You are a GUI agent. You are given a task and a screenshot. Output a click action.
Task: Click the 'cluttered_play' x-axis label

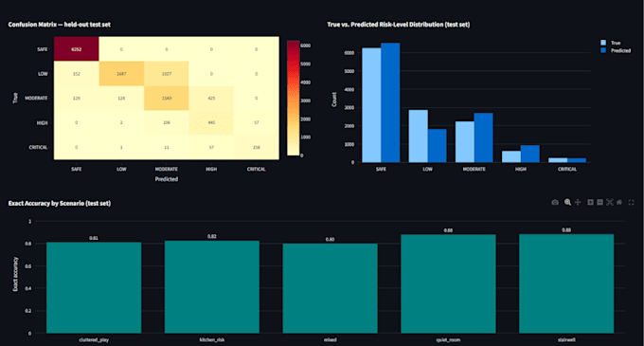(x=94, y=339)
